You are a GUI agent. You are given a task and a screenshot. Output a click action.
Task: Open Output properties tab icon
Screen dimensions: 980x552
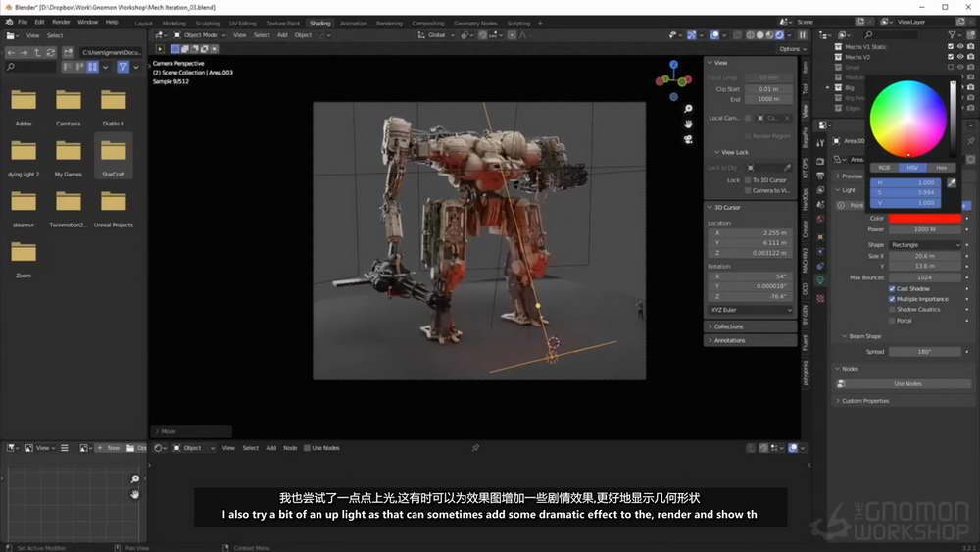tap(820, 176)
